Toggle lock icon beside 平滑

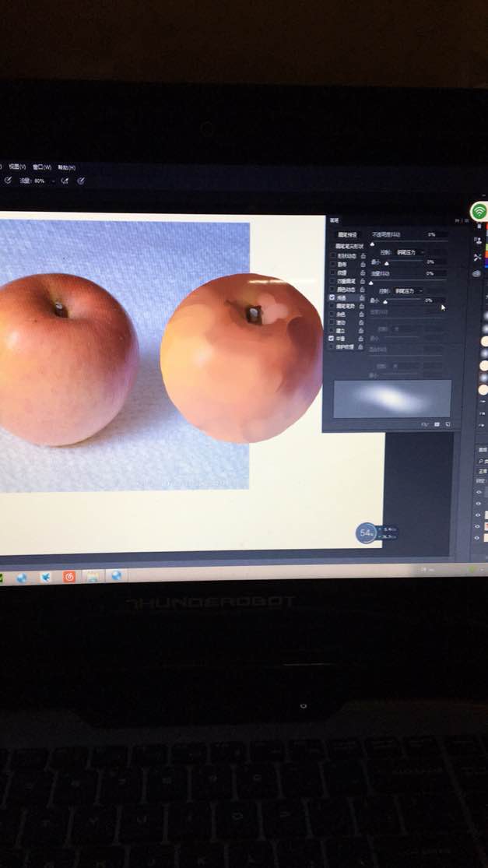(360, 338)
